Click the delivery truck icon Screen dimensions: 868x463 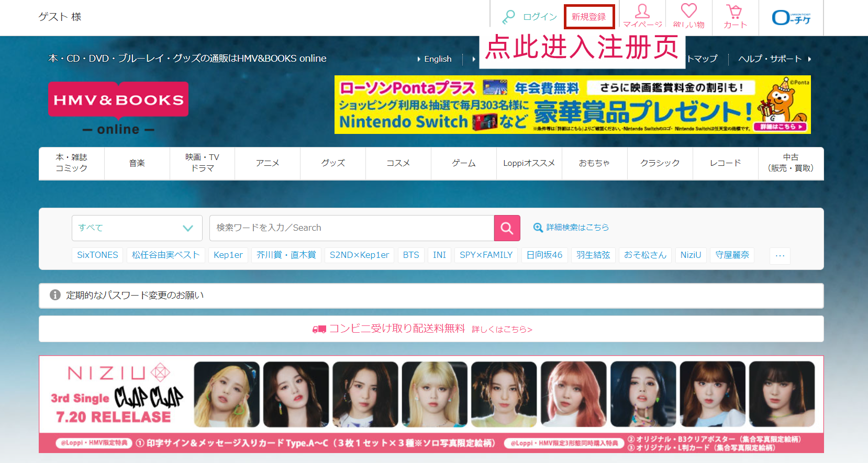(319, 329)
